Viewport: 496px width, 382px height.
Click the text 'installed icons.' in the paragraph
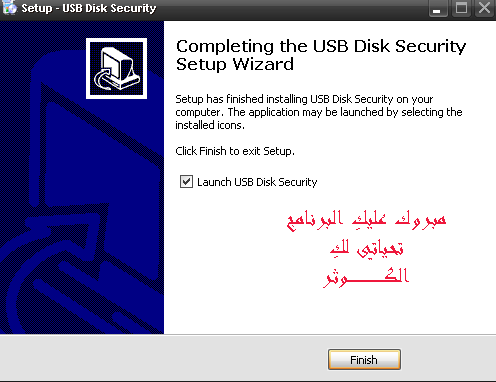210,125
